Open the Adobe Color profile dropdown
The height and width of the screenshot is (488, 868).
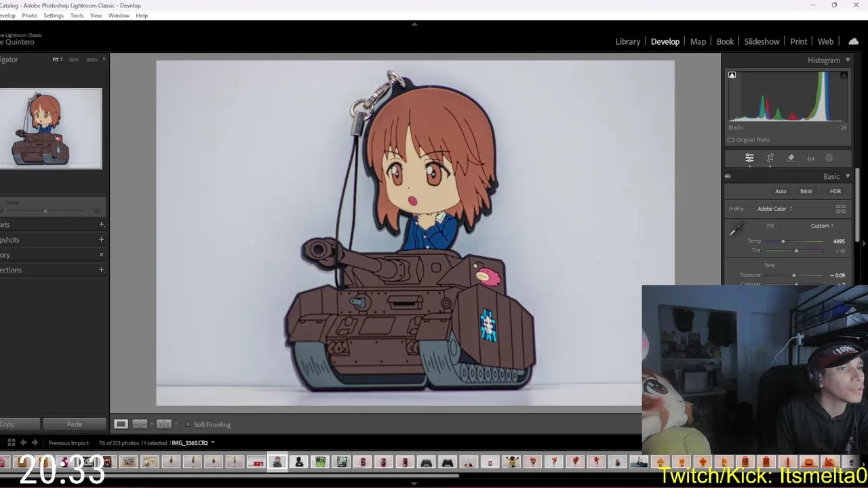(x=774, y=209)
